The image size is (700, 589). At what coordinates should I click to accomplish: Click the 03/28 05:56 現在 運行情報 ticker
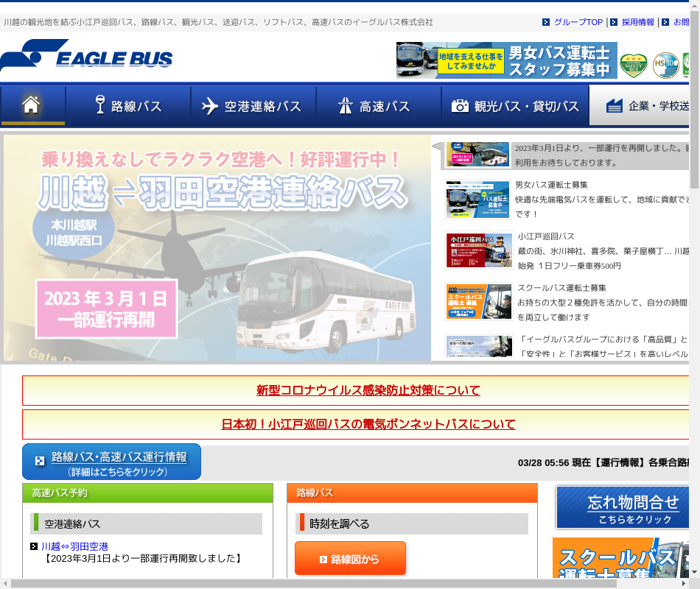[603, 462]
